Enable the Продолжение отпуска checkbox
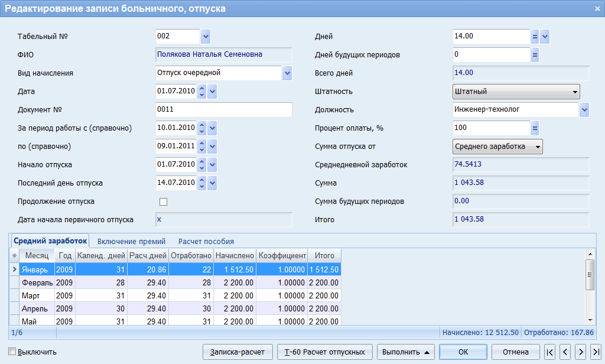This screenshot has height=364, width=605. (164, 202)
